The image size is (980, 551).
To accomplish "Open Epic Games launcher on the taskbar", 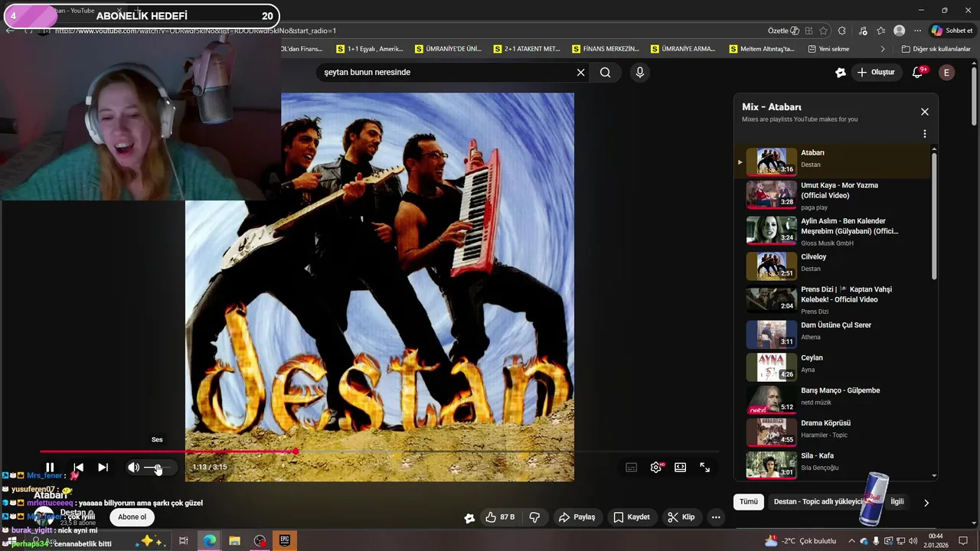I will click(285, 541).
